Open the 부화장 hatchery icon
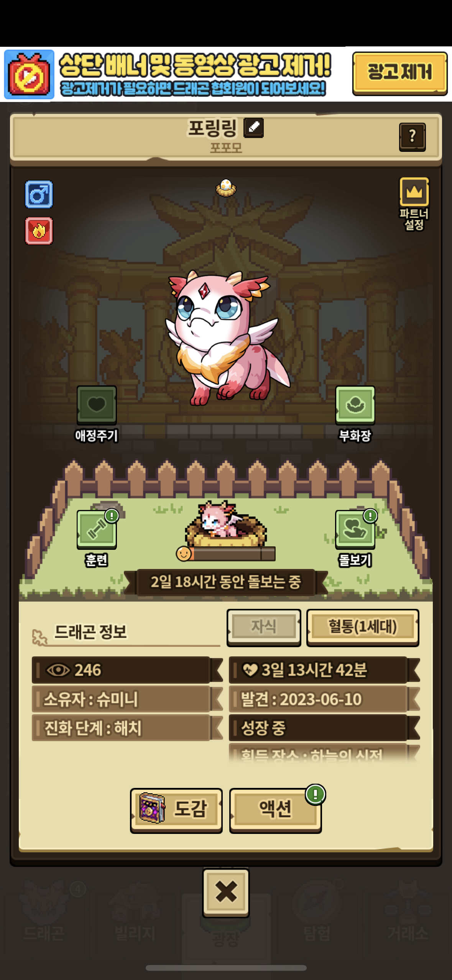 click(355, 405)
